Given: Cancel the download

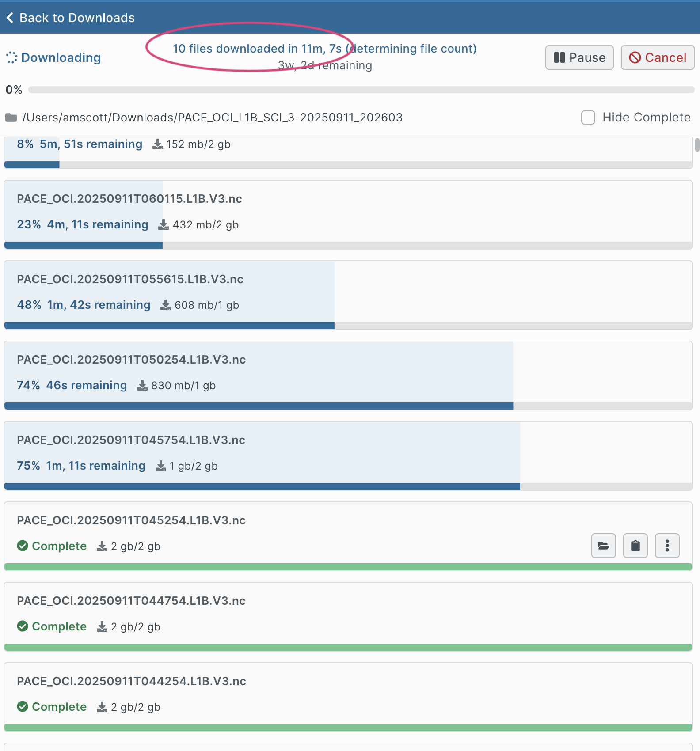Looking at the screenshot, I should click(x=657, y=57).
